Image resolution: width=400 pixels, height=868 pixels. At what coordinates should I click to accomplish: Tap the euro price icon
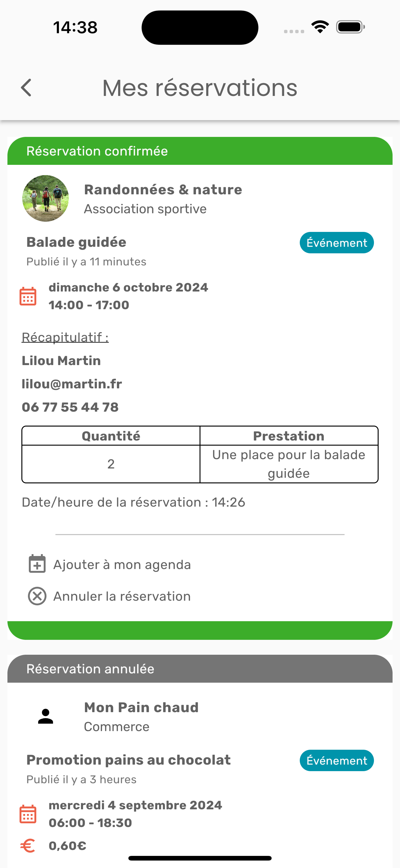(x=28, y=845)
